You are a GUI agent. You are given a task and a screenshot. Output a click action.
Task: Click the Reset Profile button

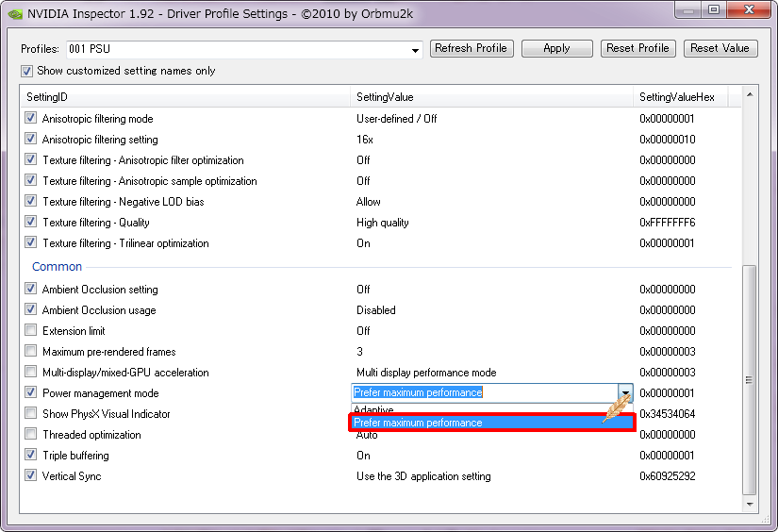click(x=637, y=49)
